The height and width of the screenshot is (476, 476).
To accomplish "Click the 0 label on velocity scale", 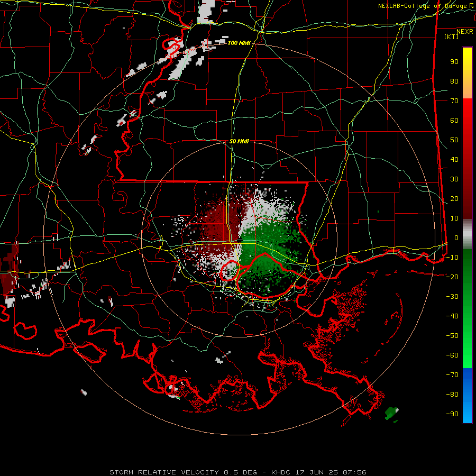I will 456,237.
